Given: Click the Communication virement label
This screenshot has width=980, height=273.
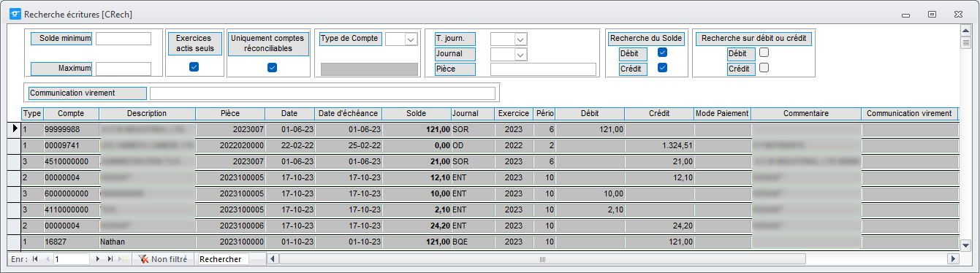Looking at the screenshot, I should pyautogui.click(x=87, y=93).
